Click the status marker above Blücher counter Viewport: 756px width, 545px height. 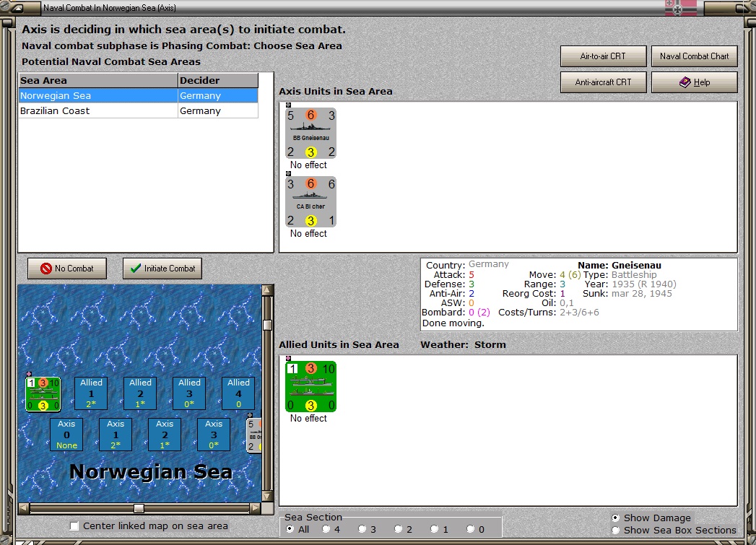point(288,173)
